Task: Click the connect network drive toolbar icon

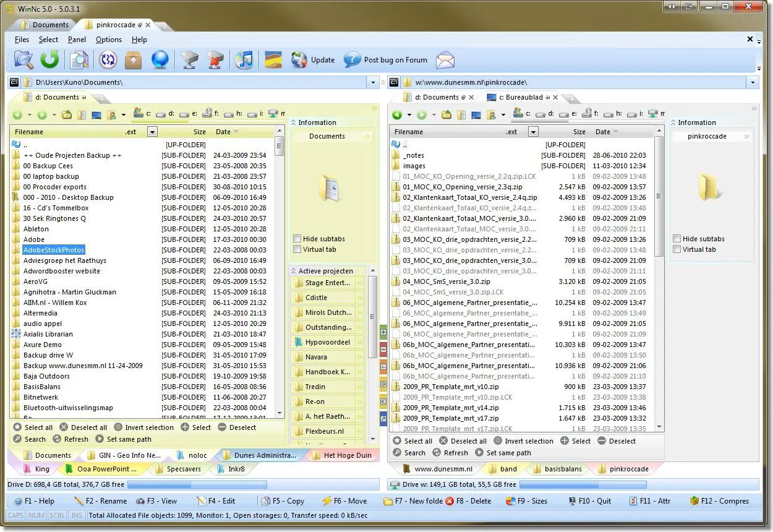Action: pos(189,60)
